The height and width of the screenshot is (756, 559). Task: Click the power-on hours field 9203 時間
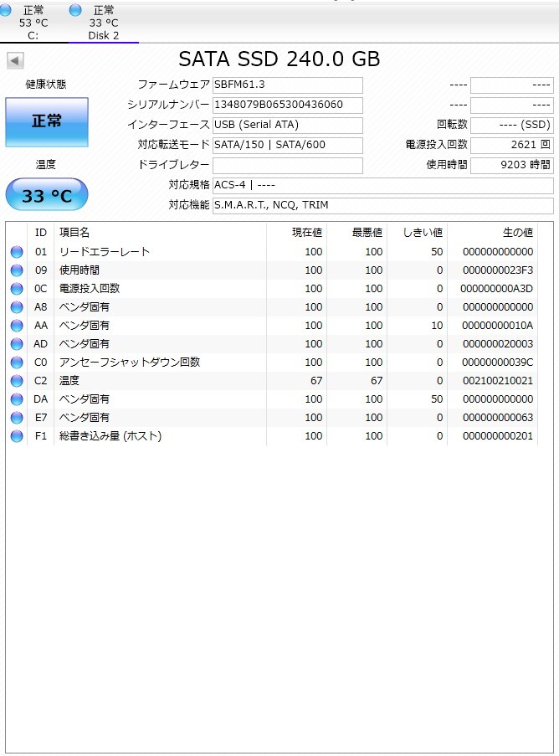coord(512,166)
